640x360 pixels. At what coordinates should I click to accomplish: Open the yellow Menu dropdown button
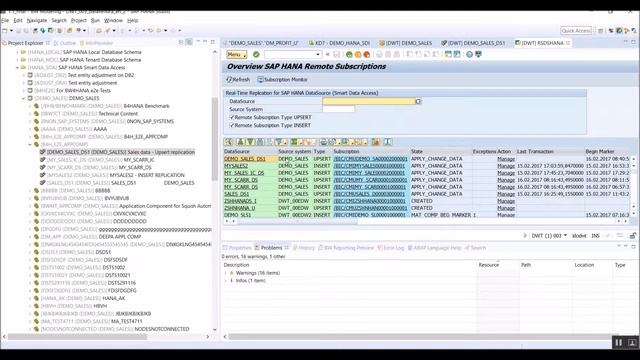pos(237,54)
